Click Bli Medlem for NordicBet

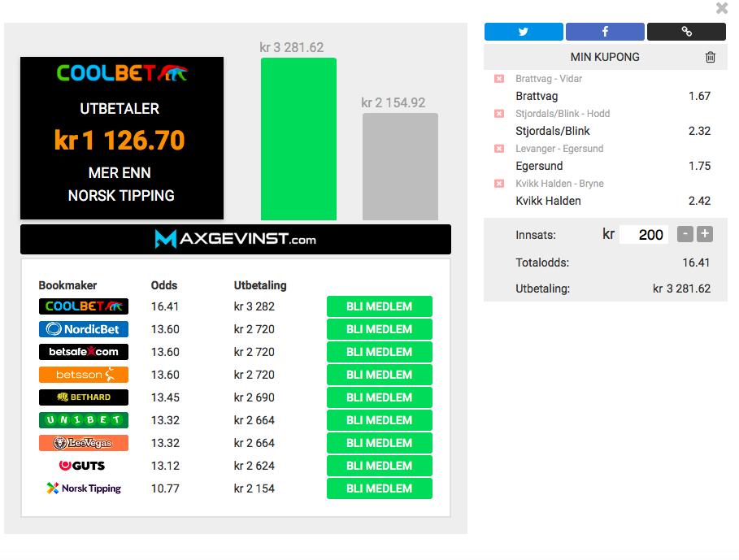[x=380, y=329]
